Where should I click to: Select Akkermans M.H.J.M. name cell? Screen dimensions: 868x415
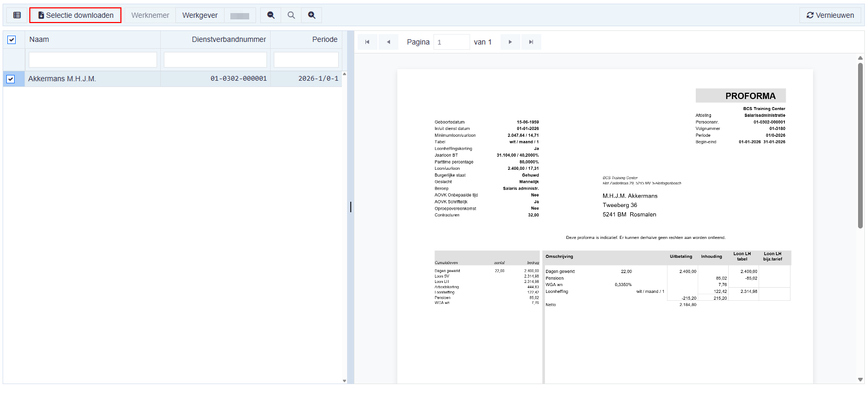click(x=93, y=79)
